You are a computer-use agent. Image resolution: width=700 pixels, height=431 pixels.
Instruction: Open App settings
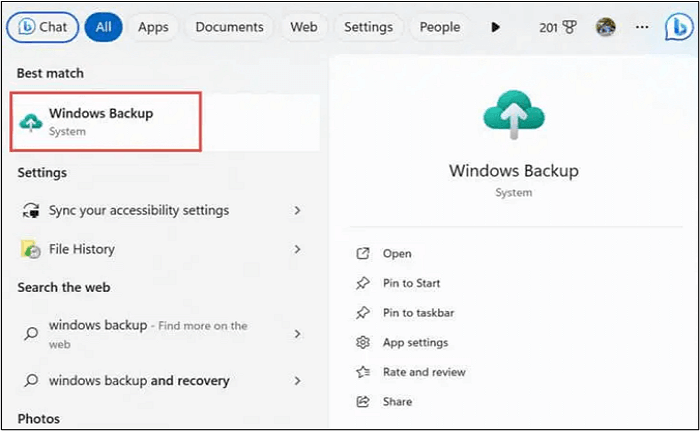[x=415, y=343]
